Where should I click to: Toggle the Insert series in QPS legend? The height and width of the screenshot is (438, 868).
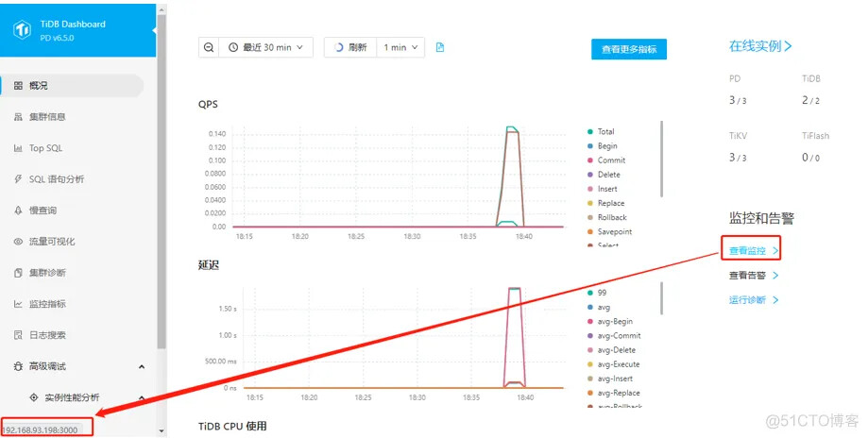coord(602,189)
